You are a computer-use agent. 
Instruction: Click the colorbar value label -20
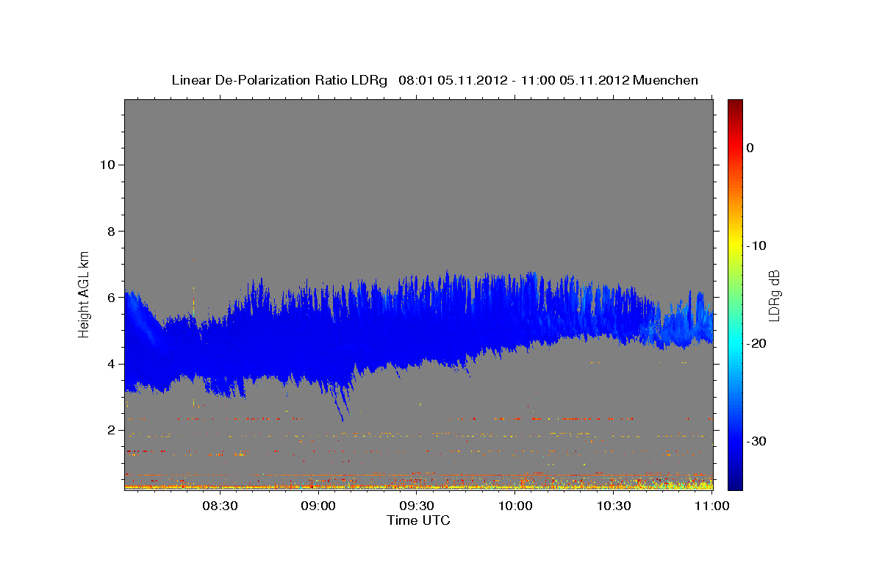[x=757, y=343]
